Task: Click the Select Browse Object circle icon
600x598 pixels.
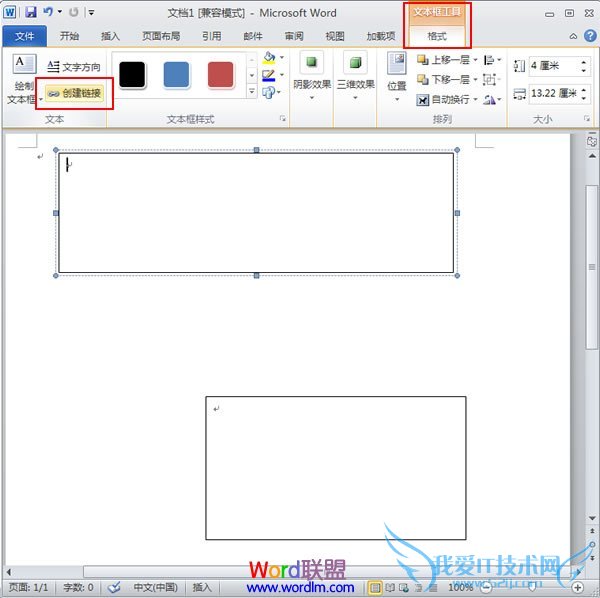Action: tap(592, 544)
